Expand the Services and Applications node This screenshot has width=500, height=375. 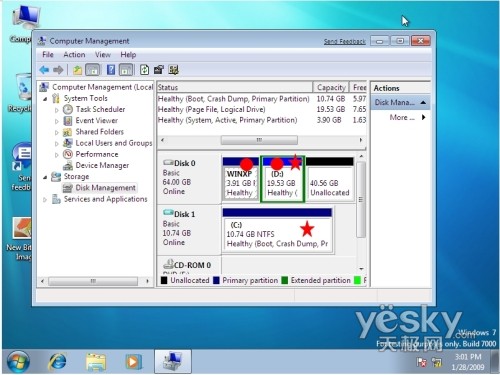[45, 199]
